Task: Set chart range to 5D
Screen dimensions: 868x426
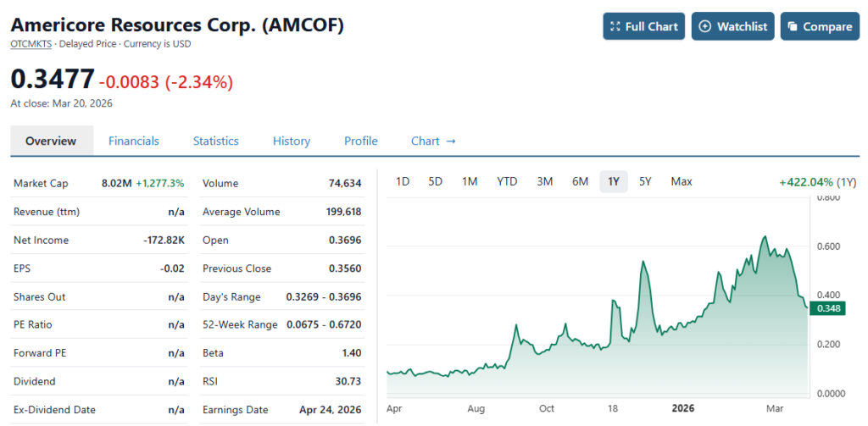Action: (x=435, y=181)
